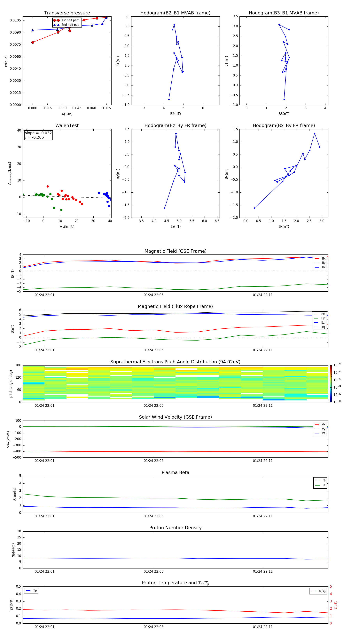Click the pitch angle distribution colorbar
This screenshot has width=351, height=644.
331,383
